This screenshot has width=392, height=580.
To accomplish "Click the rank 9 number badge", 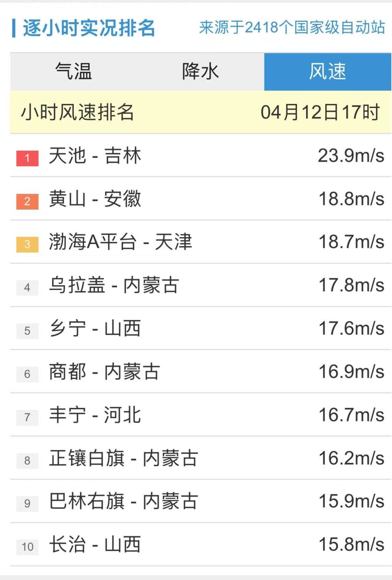I will pos(27,504).
